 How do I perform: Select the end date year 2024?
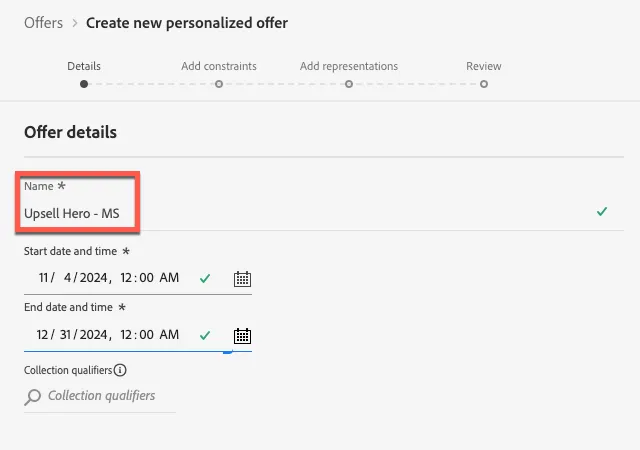pos(93,335)
